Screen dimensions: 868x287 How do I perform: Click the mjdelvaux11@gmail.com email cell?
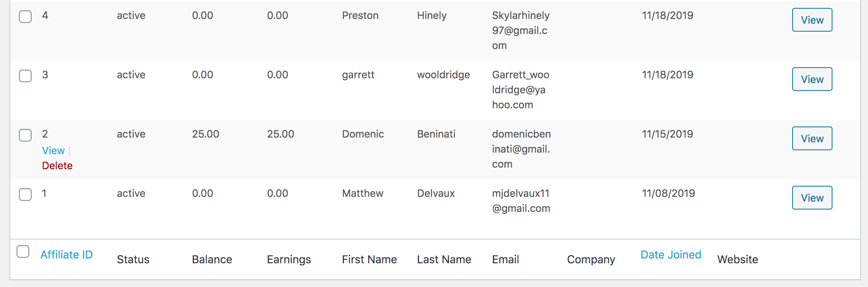tap(521, 201)
